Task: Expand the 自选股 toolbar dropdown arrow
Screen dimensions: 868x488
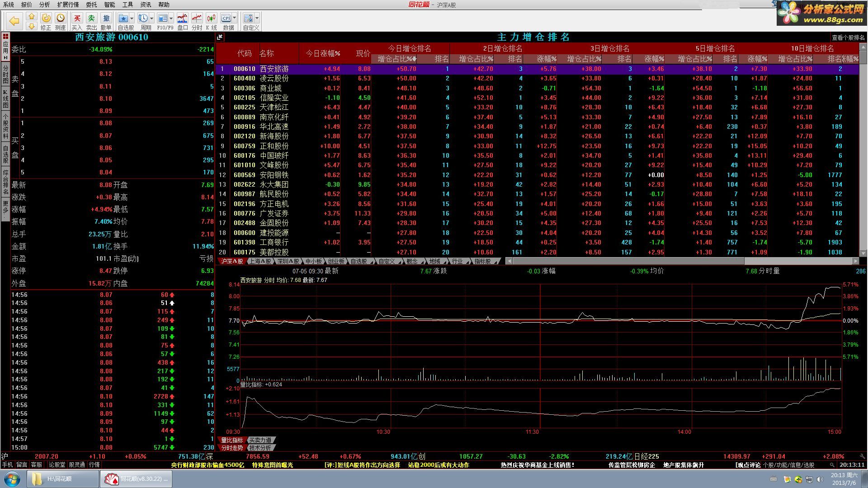Action: (x=132, y=18)
